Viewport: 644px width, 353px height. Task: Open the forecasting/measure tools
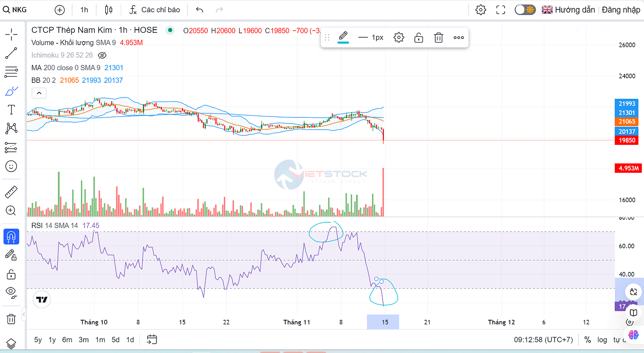(x=11, y=147)
